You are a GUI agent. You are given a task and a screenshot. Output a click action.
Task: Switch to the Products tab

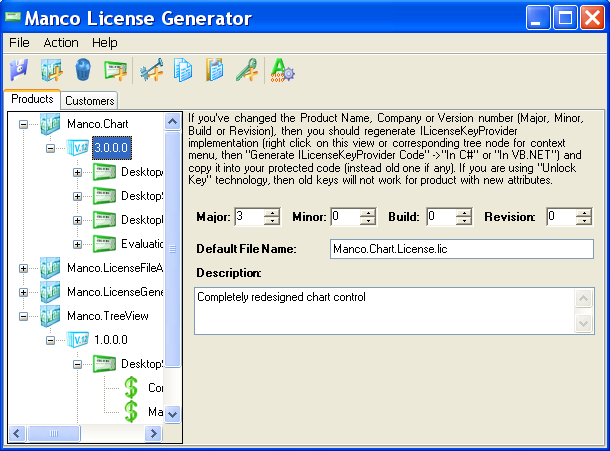(32, 99)
